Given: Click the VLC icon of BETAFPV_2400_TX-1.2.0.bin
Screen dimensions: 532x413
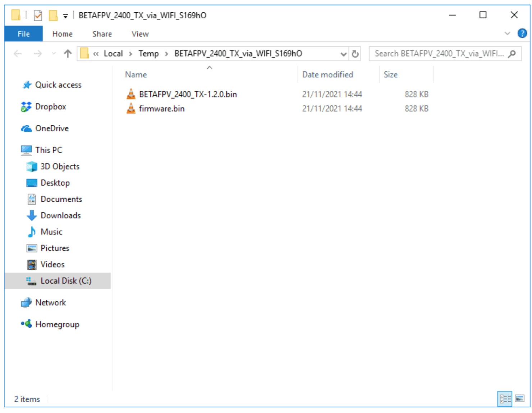Looking at the screenshot, I should click(131, 94).
